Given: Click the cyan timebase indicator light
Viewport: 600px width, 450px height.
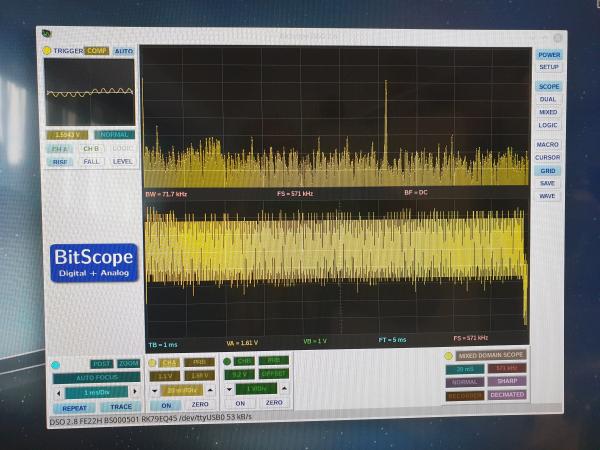Looking at the screenshot, I should point(55,365).
